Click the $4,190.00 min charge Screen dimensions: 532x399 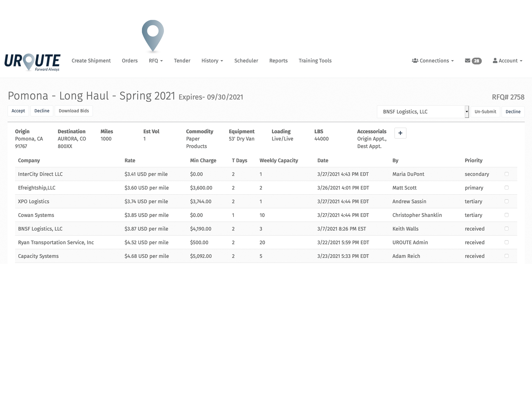200,228
